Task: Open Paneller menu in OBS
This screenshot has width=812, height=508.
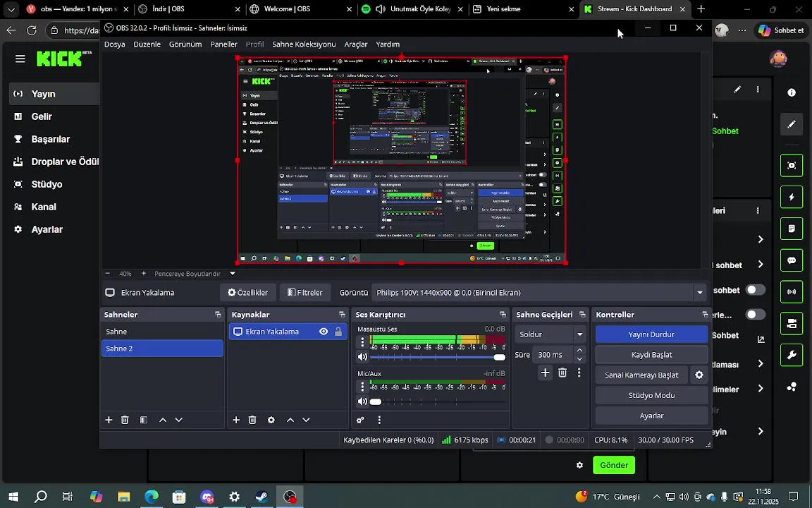Action: tap(223, 44)
